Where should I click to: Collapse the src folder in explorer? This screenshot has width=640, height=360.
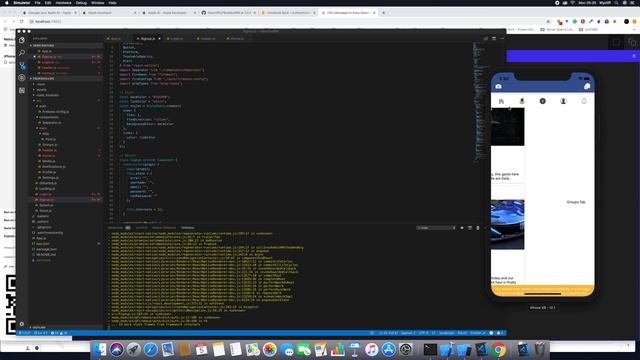tap(39, 100)
